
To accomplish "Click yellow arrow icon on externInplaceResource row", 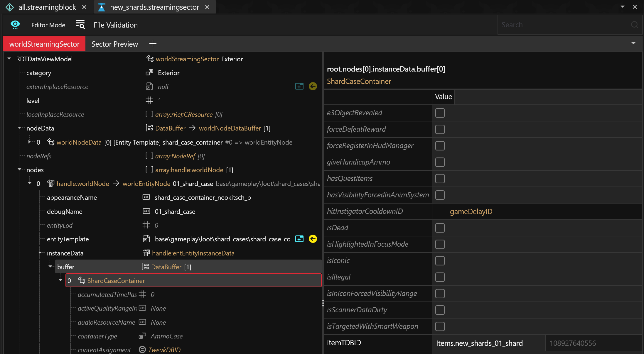I will click(x=313, y=87).
